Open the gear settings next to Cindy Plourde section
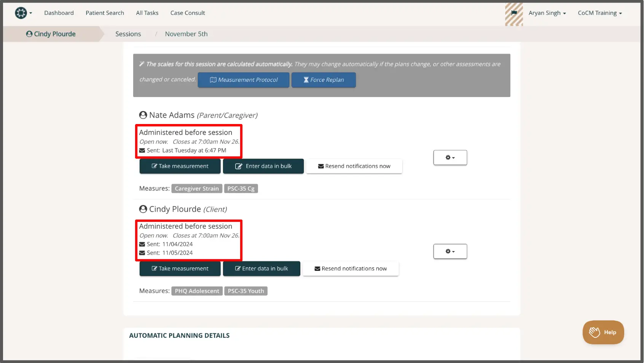 tap(450, 251)
